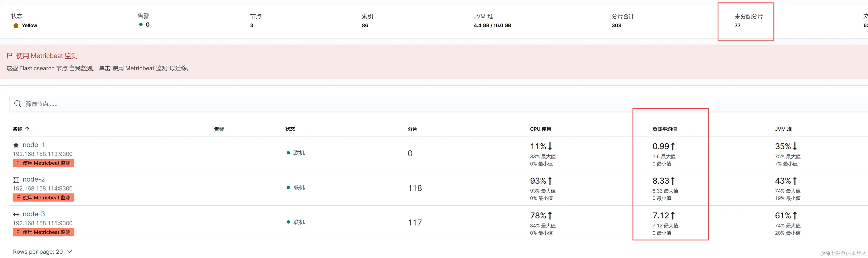Click the sort arrow next to 名称 column
Screen dimensions: 868x258
point(27,129)
